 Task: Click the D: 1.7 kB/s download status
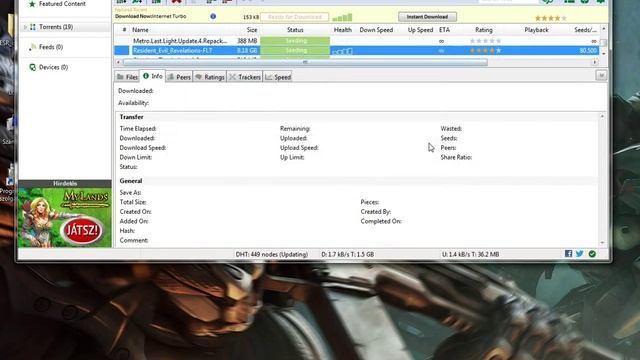(x=347, y=254)
